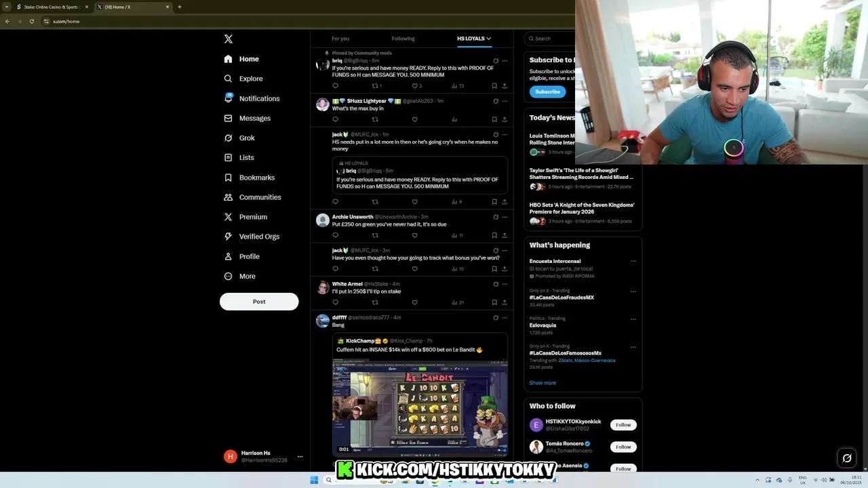Follow HSTIKKYTOKkyonkick account

pos(623,425)
